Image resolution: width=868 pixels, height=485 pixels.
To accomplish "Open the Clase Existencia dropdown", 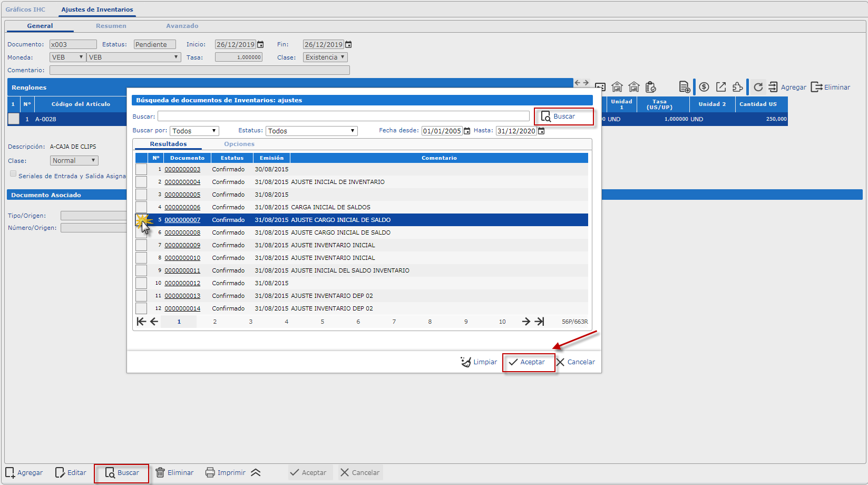I will point(325,57).
